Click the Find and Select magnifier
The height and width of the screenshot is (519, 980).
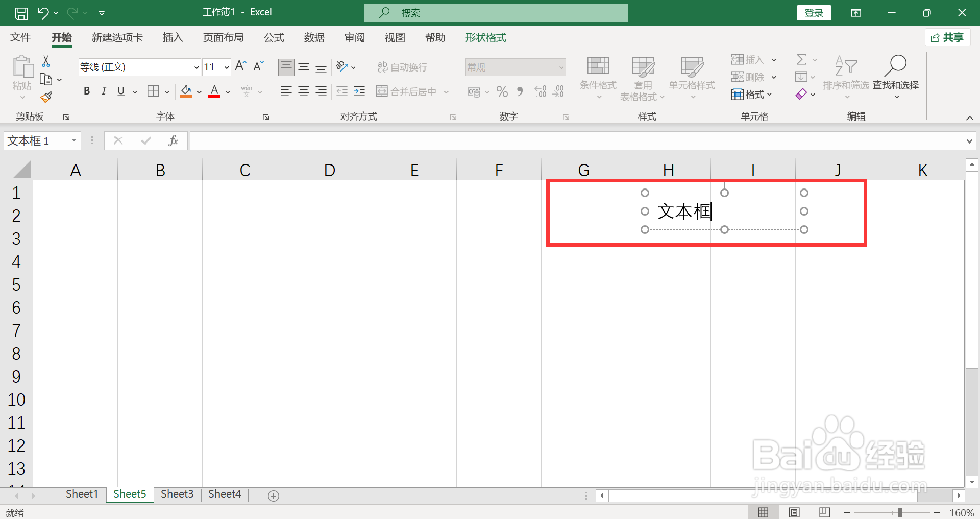pyautogui.click(x=896, y=65)
